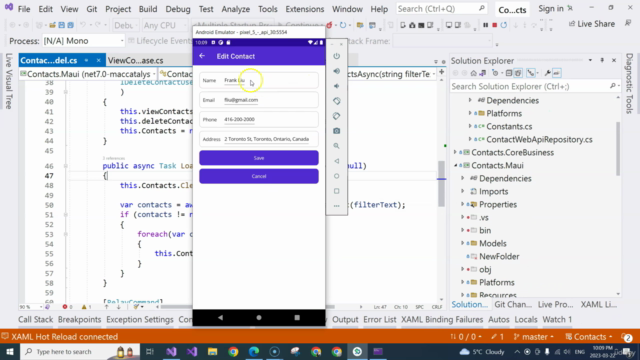Click the emulator sidebar home circle icon
Screen dimensions: 640x360
coord(336,176)
